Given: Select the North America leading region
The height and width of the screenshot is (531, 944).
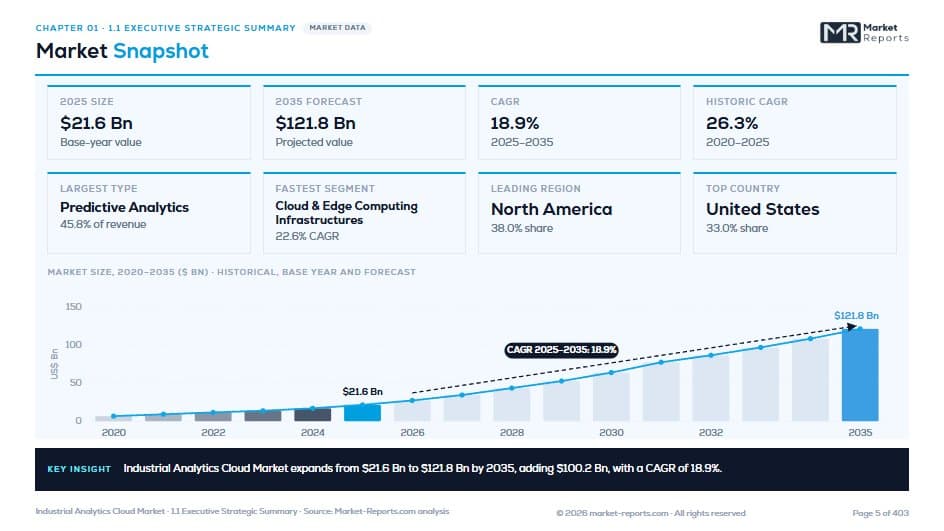Looking at the screenshot, I should pyautogui.click(x=551, y=209).
